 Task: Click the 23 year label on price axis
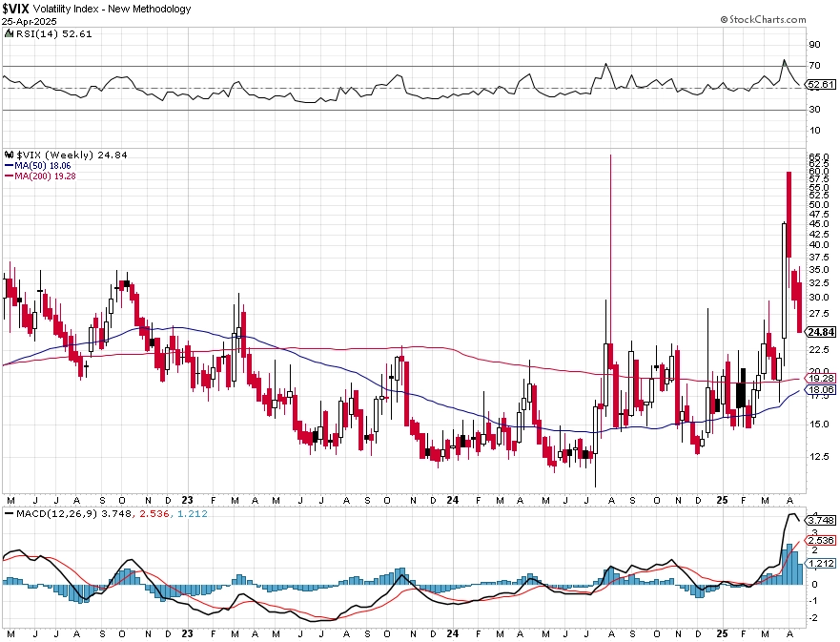[x=187, y=500]
